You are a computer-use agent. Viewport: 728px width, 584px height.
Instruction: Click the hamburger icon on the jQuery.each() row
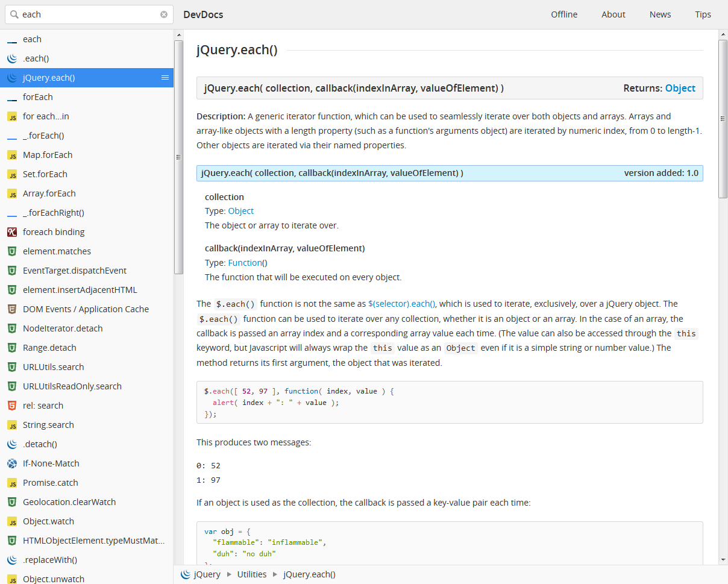165,78
